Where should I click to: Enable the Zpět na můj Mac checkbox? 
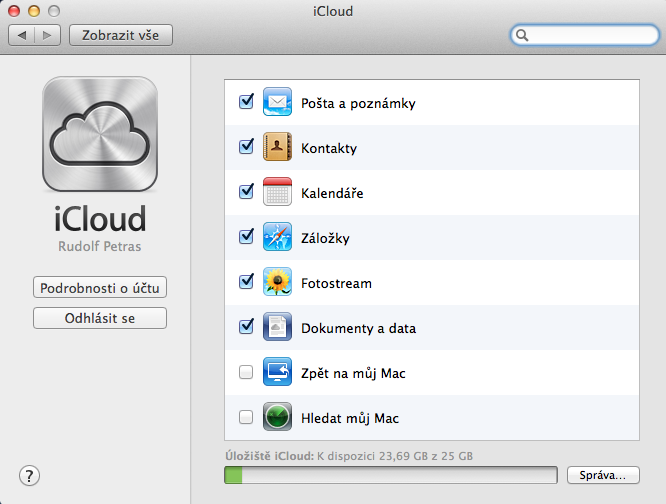[x=246, y=373]
